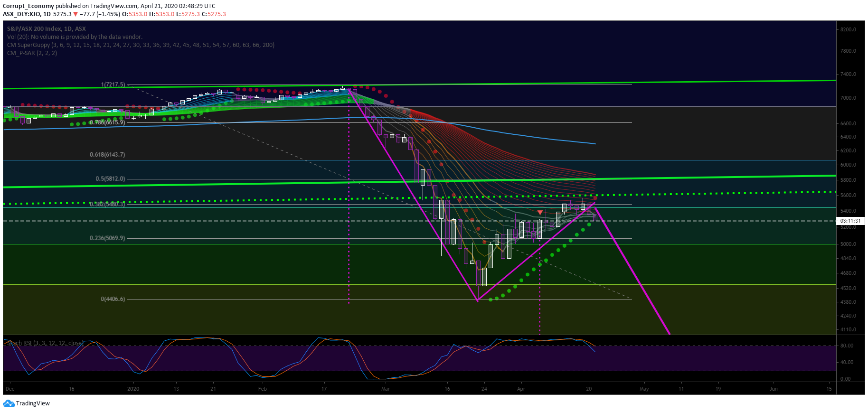
Task: Click the 8200.0 price axis value
Action: [848, 29]
